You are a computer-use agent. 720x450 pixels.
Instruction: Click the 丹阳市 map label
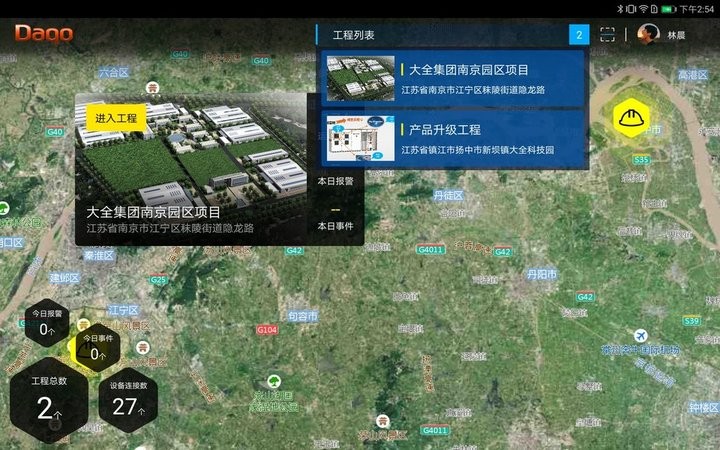coord(542,275)
